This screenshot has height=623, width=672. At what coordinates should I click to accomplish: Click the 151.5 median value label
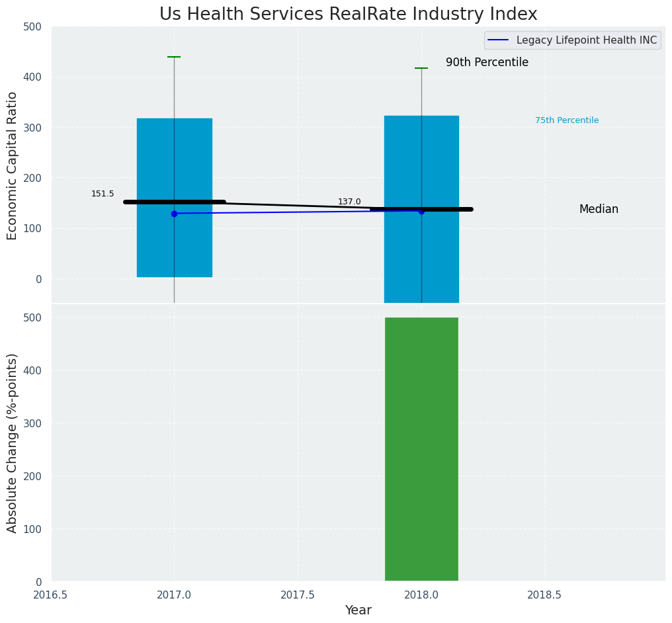tap(103, 194)
